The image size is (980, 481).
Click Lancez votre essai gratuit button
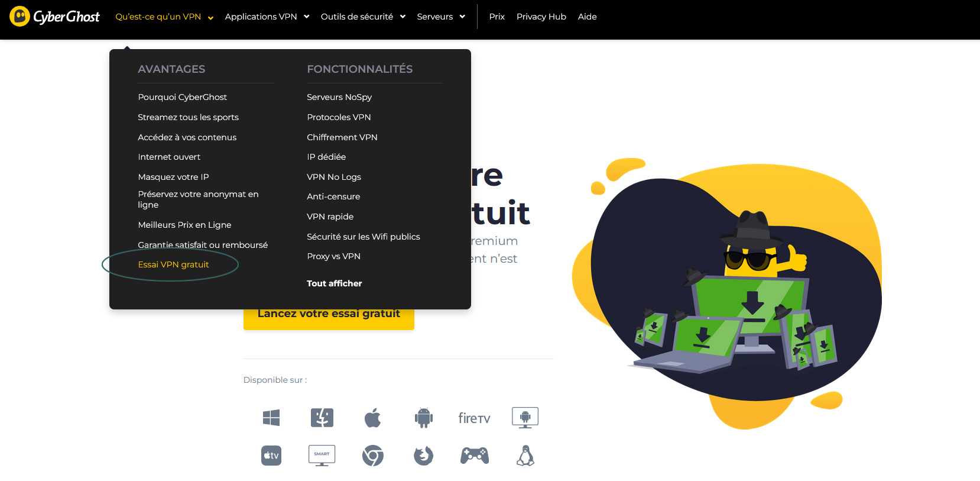(x=329, y=318)
